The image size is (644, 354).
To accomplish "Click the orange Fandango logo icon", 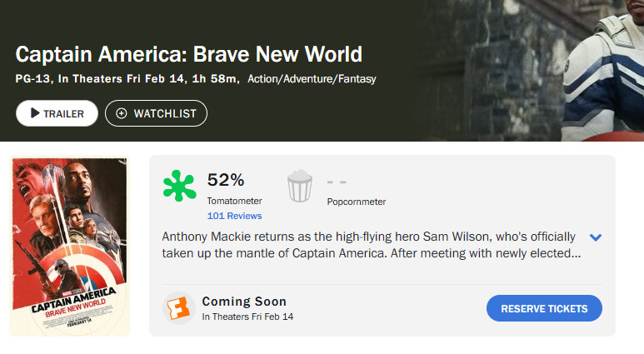I will point(178,308).
